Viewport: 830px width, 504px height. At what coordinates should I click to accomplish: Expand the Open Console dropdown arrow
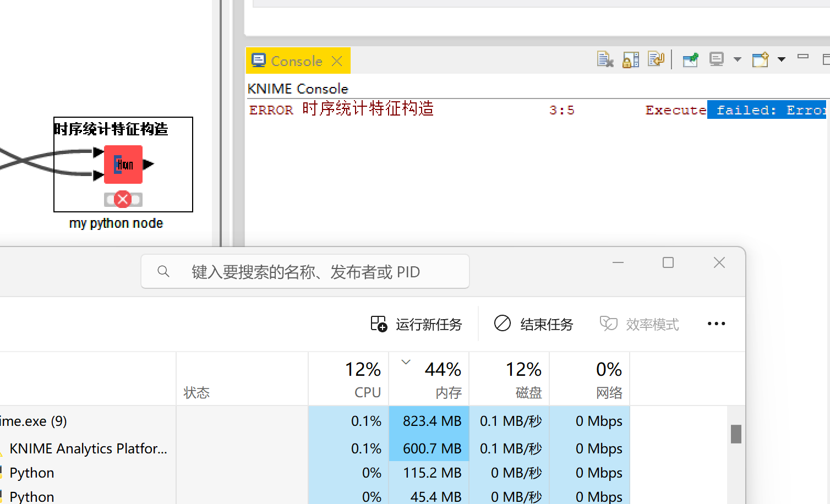coord(782,59)
